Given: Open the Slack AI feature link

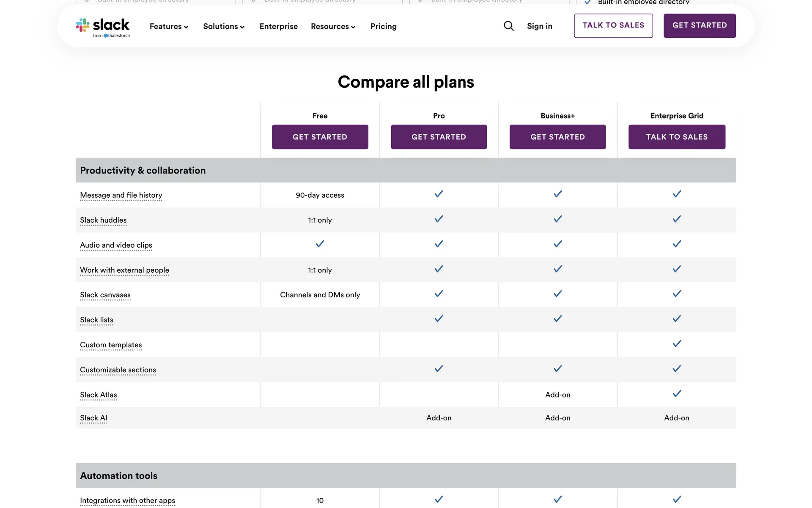Looking at the screenshot, I should coord(93,418).
